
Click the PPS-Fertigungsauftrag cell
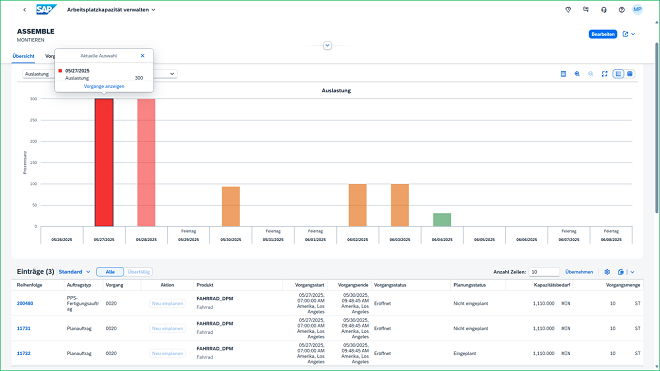pyautogui.click(x=82, y=303)
